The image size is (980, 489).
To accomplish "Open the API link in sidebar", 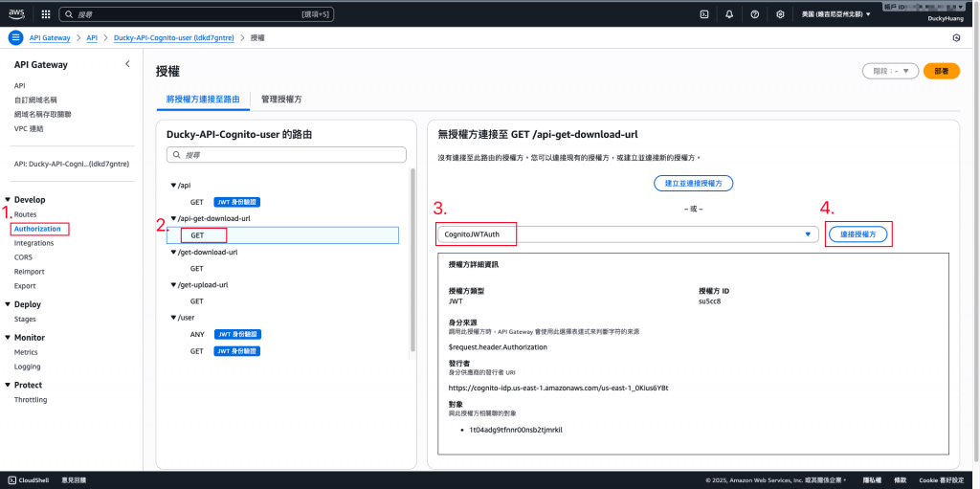I will [x=19, y=86].
